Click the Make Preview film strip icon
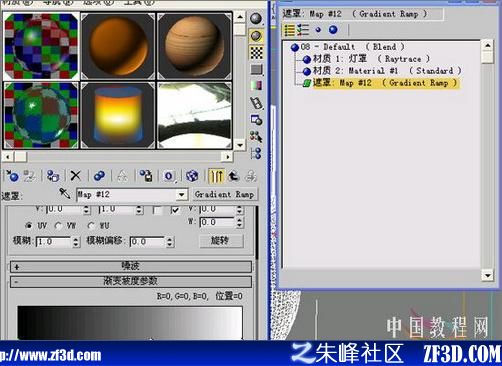The width and height of the screenshot is (502, 366). pyautogui.click(x=256, y=103)
